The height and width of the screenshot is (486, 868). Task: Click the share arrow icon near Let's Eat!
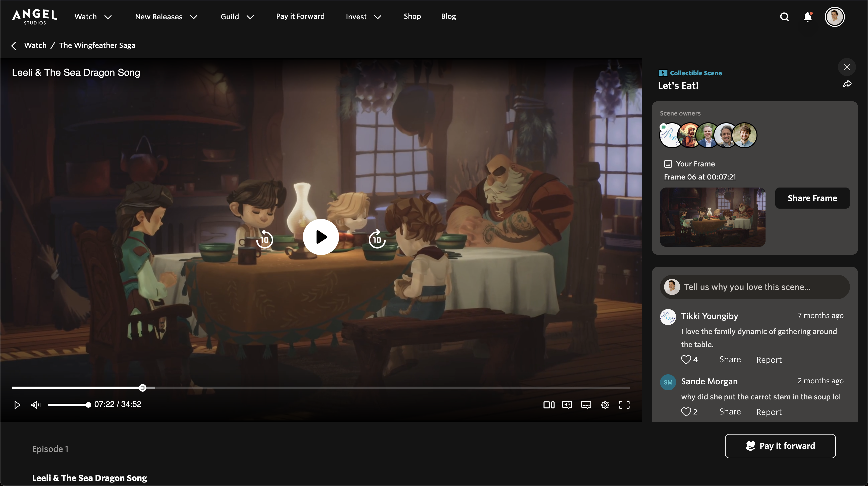tap(847, 84)
